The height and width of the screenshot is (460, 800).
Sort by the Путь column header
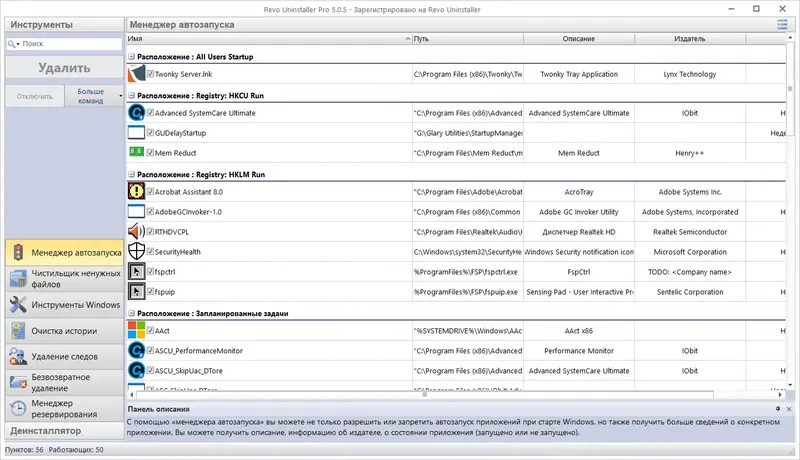pos(468,38)
